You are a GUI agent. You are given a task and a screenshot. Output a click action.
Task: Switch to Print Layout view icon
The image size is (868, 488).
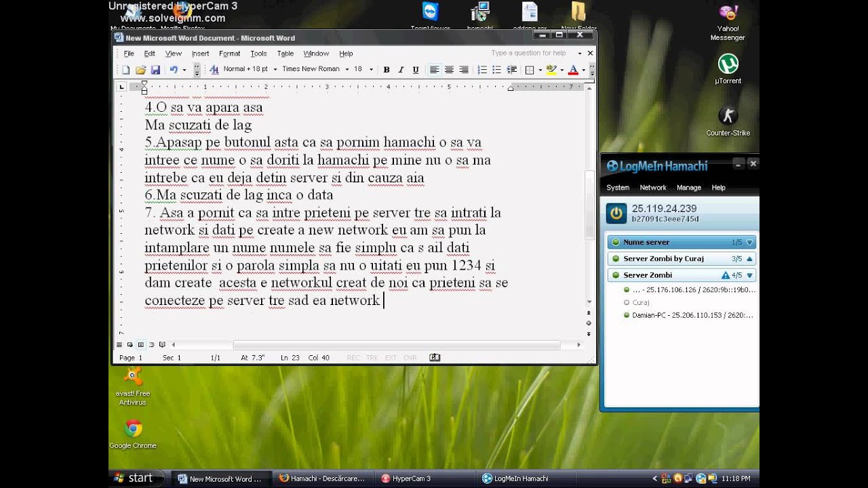coord(140,345)
